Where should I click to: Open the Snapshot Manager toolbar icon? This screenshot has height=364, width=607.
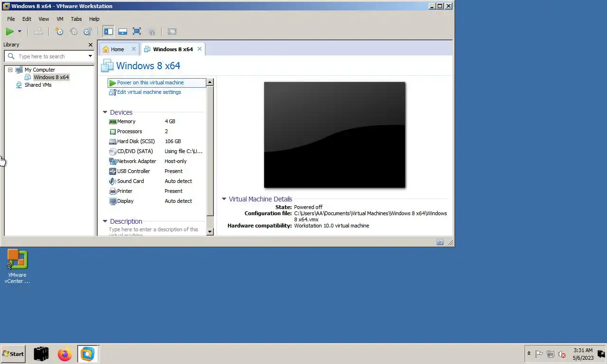pyautogui.click(x=88, y=31)
